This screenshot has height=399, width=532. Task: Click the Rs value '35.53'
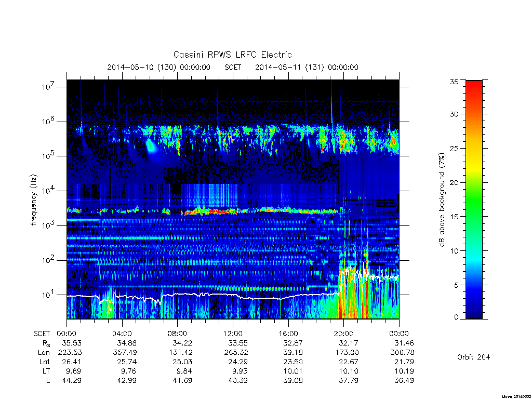(x=72, y=343)
